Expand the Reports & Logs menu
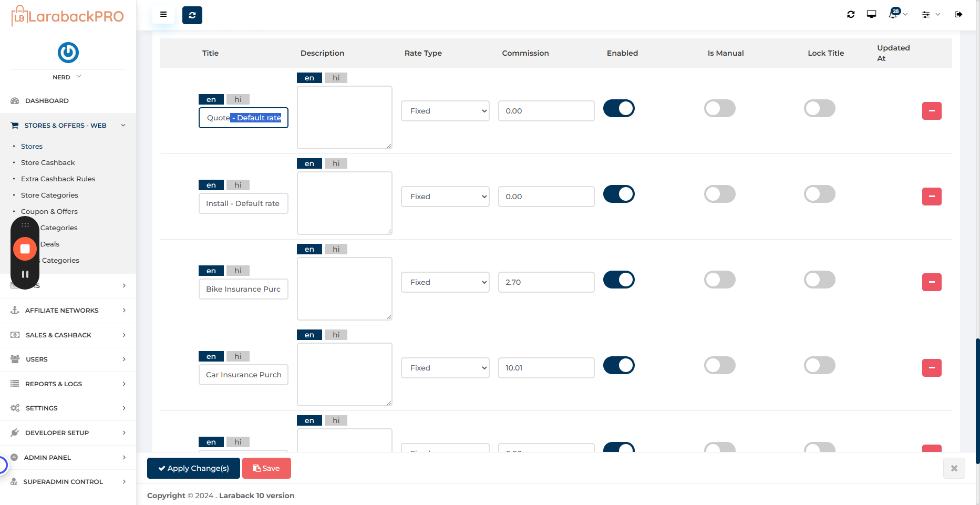The width and height of the screenshot is (980, 505). click(68, 384)
